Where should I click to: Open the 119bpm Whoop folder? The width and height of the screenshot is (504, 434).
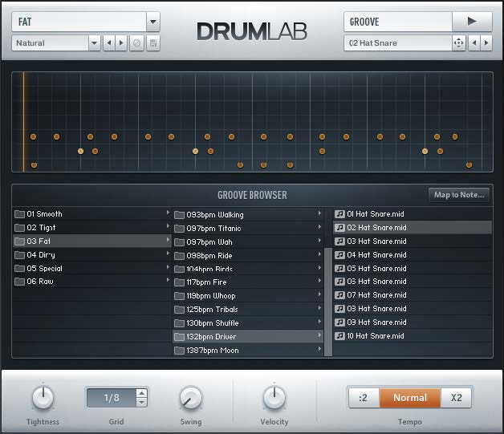point(248,295)
